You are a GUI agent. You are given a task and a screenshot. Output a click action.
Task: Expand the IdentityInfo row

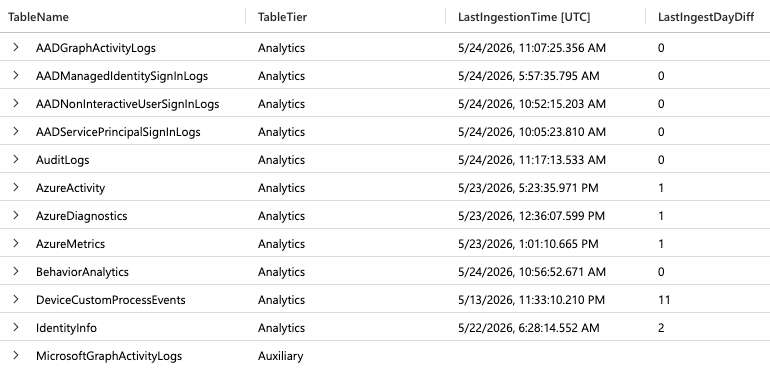(x=16, y=328)
